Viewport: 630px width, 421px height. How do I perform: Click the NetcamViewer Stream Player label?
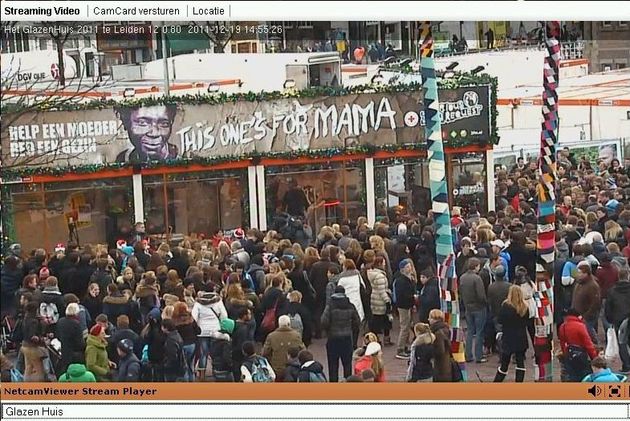coord(80,391)
